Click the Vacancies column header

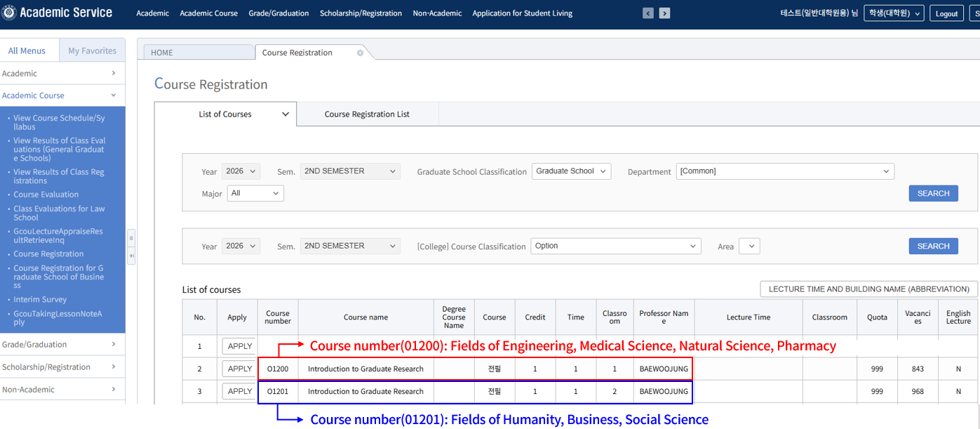pos(918,317)
